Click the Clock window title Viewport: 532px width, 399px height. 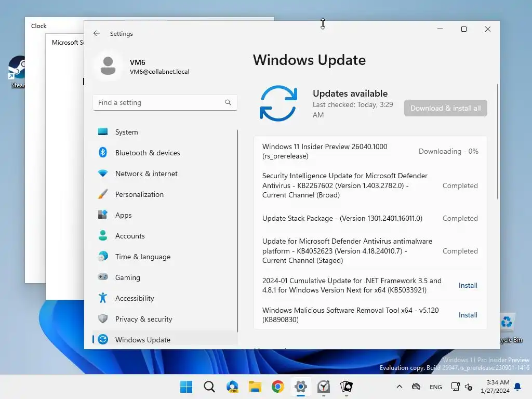(x=38, y=26)
